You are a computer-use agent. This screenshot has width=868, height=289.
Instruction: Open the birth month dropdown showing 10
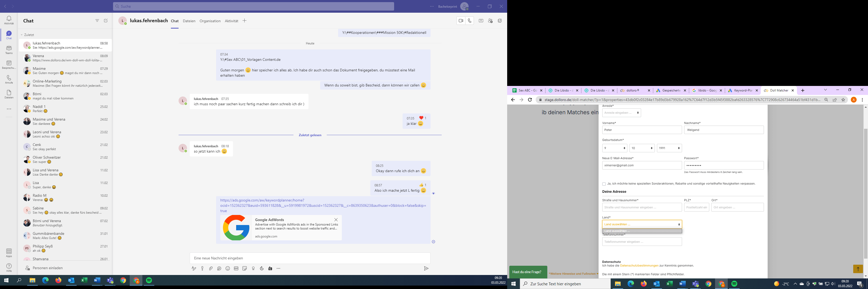pos(642,148)
